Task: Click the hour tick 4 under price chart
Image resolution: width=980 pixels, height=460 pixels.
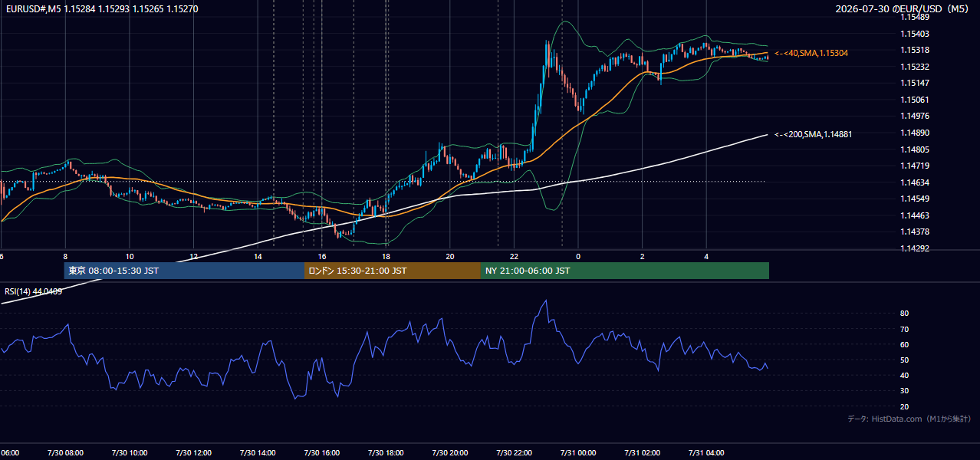Action: coord(706,256)
